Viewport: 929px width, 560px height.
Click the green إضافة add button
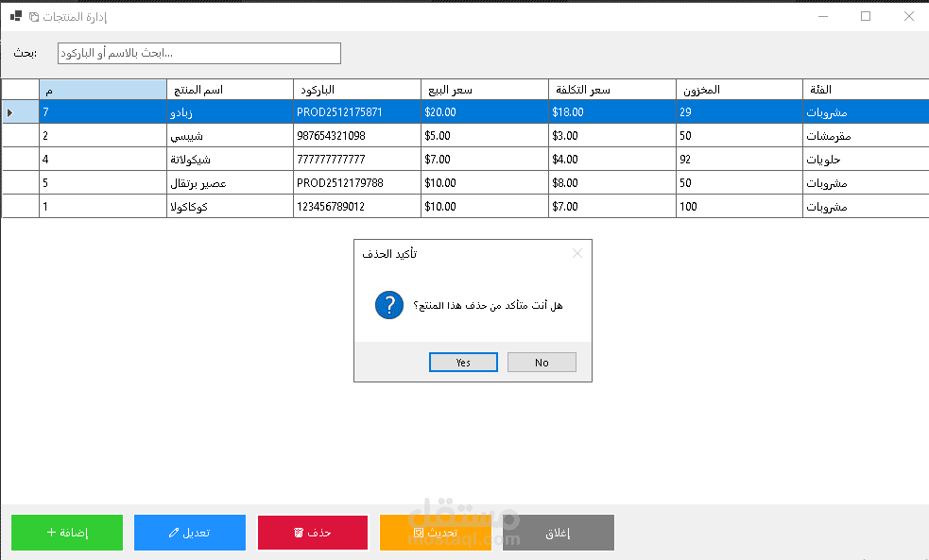[67, 533]
